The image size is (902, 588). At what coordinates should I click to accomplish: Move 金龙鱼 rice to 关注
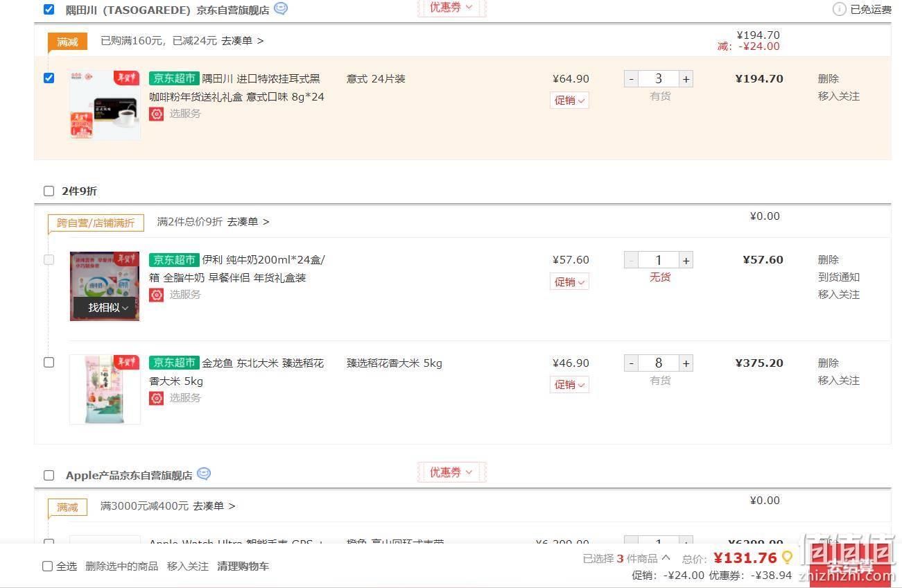[839, 381]
